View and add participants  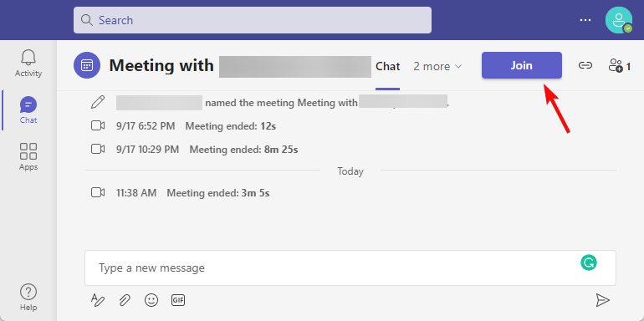pyautogui.click(x=620, y=66)
